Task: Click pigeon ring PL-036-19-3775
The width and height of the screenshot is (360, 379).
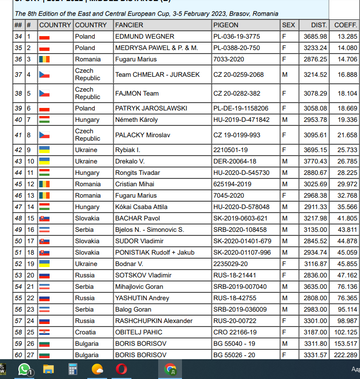Action: point(237,36)
